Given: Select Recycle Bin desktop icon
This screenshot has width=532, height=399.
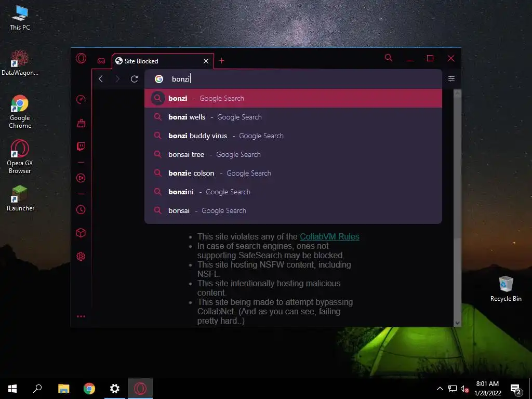Looking at the screenshot, I should [506, 288].
